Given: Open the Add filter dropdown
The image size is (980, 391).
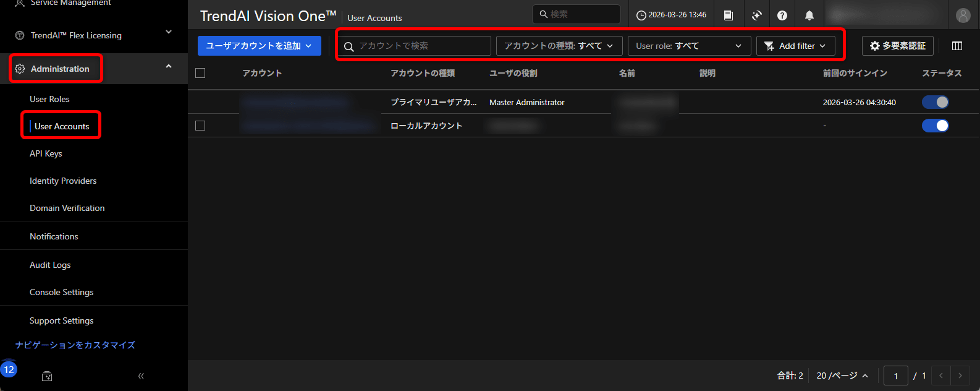Looking at the screenshot, I should [x=796, y=46].
